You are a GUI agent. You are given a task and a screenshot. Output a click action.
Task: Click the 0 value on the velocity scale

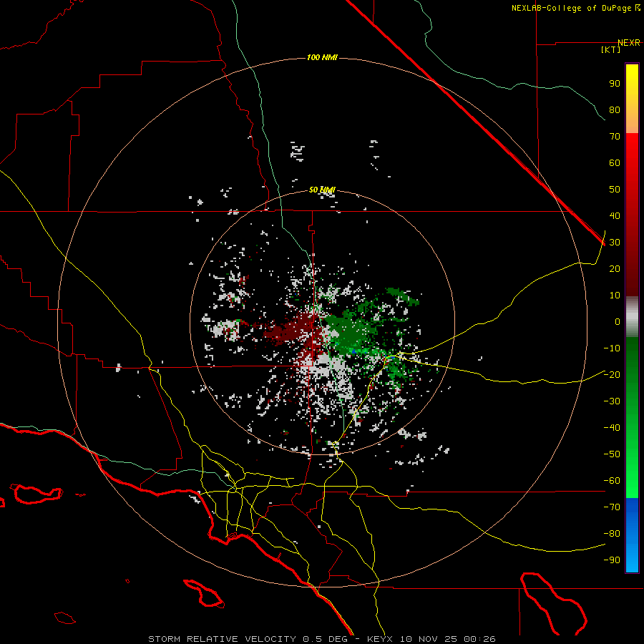tap(618, 322)
